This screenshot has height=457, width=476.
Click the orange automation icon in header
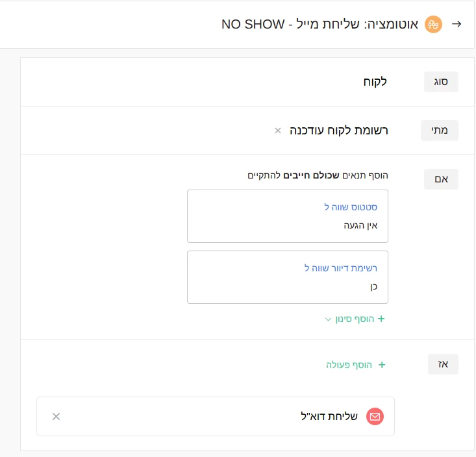click(x=432, y=25)
